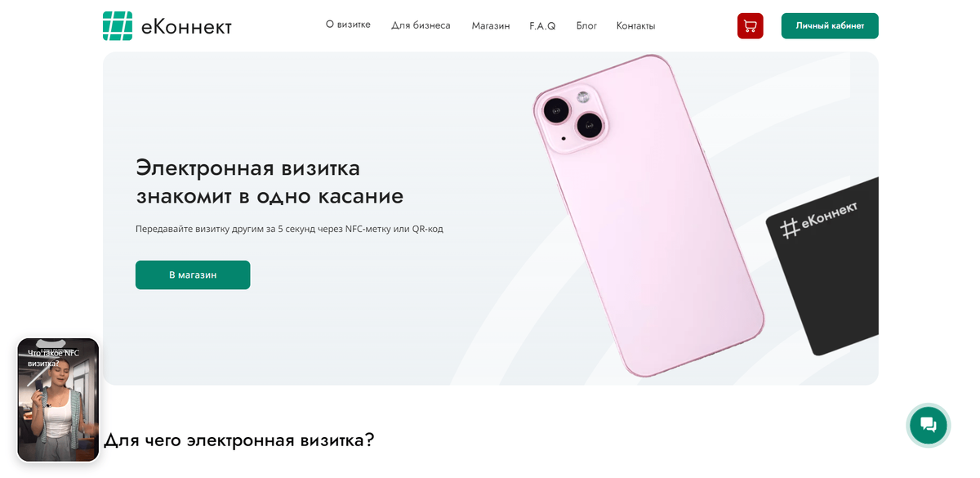
Task: Click the pink phone's camera module
Action: [x=572, y=116]
